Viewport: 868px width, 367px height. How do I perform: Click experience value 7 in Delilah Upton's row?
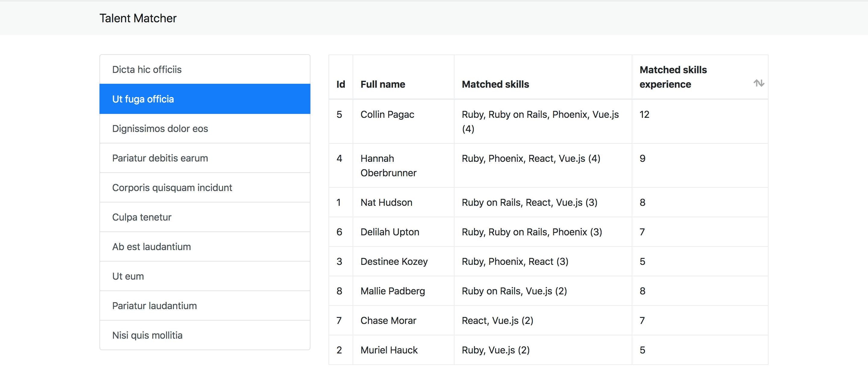642,232
